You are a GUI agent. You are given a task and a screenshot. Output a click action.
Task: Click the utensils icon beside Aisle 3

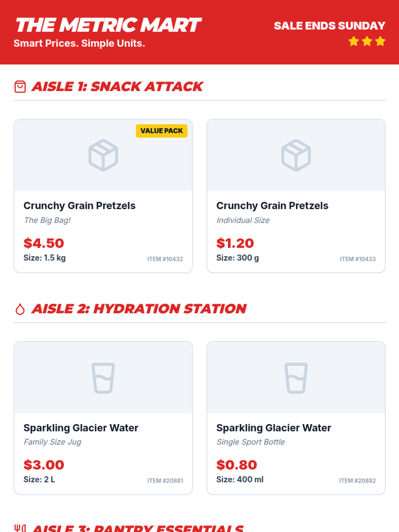[20, 528]
